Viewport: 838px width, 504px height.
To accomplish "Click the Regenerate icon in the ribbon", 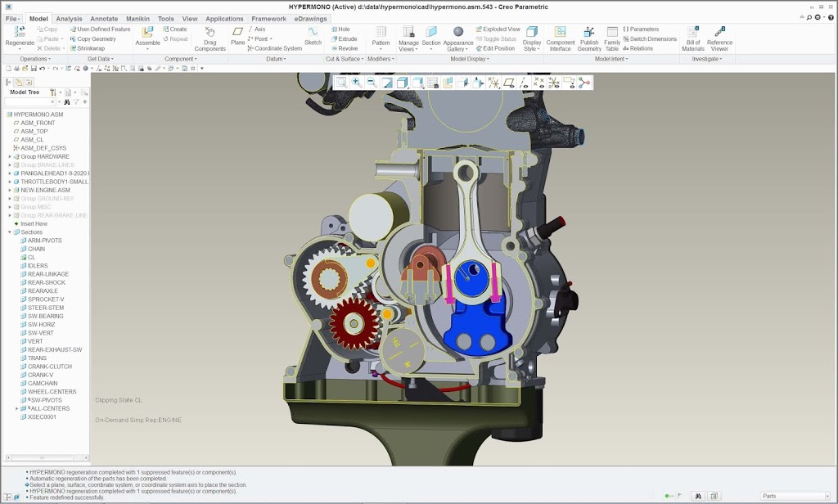I will point(20,32).
